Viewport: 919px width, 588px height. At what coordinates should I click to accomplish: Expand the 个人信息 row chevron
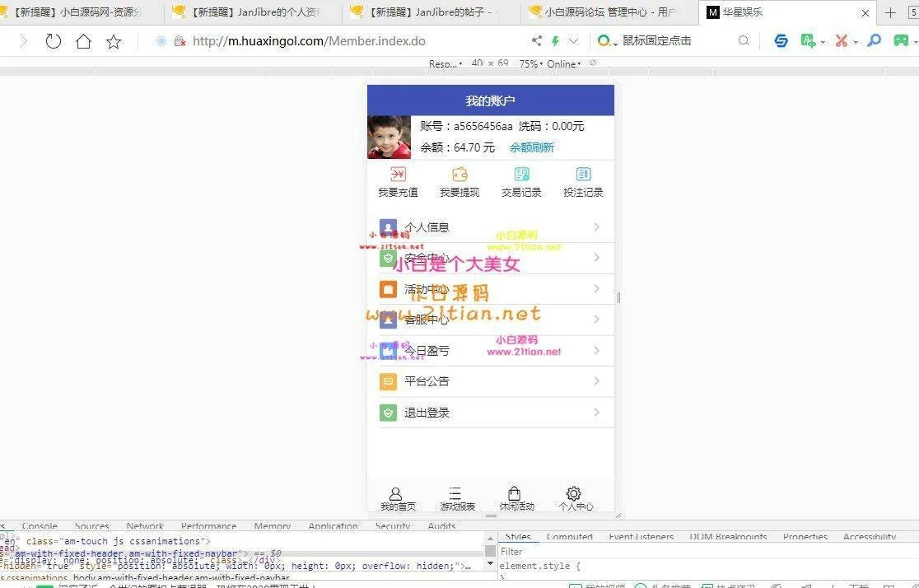(596, 227)
